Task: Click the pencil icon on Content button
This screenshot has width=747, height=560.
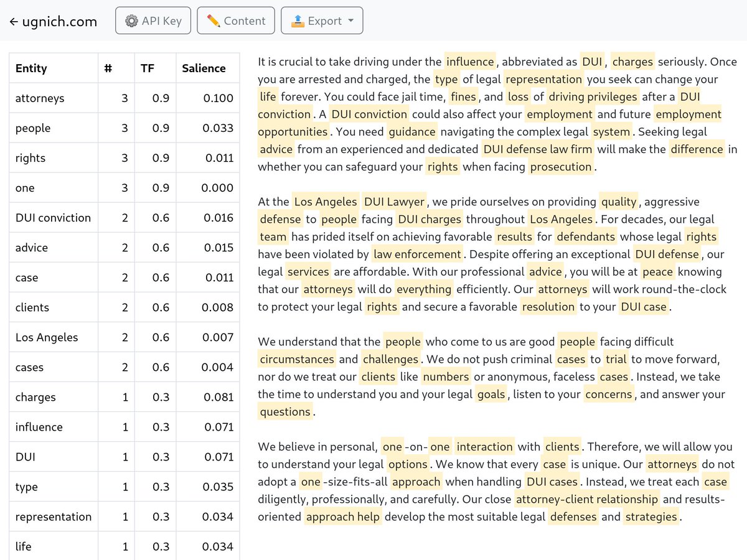Action: point(214,21)
